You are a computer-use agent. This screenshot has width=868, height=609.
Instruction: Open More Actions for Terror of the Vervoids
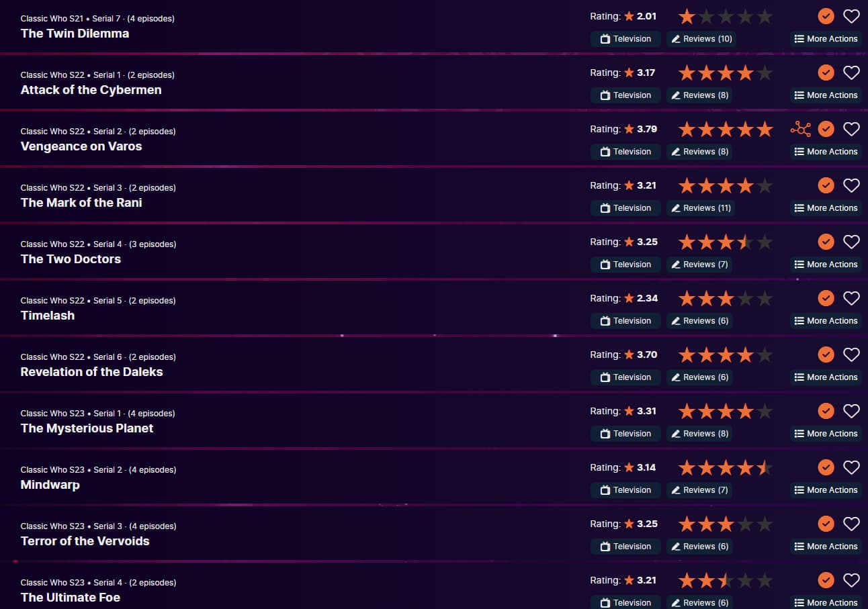826,547
